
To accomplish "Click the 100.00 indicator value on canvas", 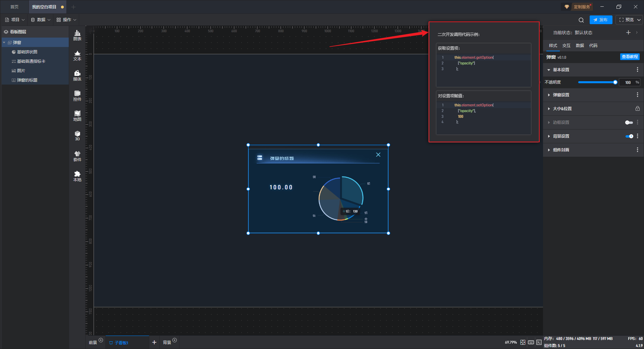I will pyautogui.click(x=281, y=187).
